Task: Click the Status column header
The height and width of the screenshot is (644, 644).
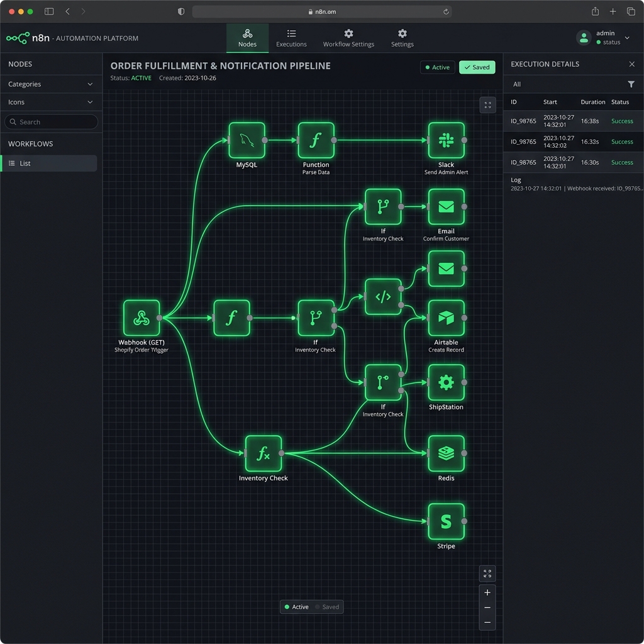Action: [x=619, y=102]
